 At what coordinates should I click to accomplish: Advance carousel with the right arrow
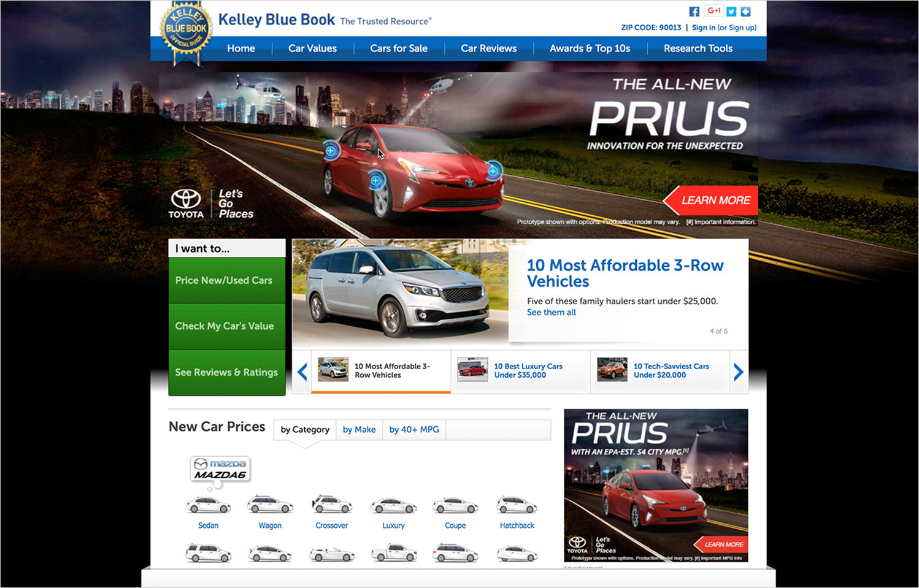(739, 372)
